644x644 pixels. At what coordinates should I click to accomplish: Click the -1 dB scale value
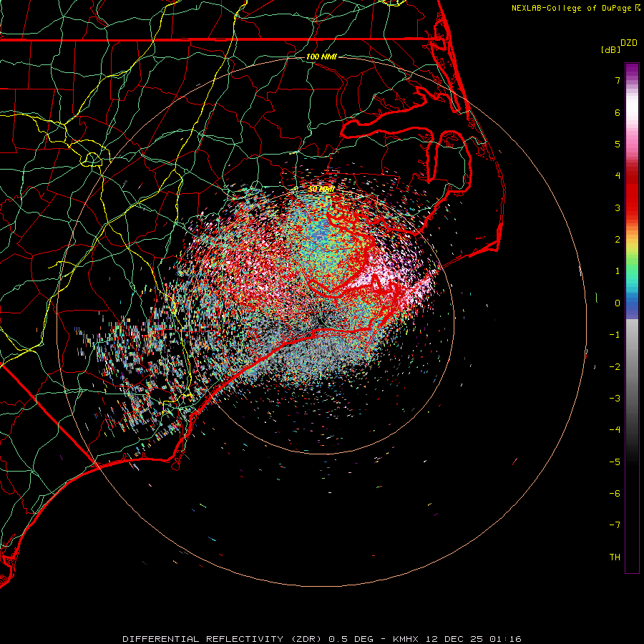coord(615,335)
